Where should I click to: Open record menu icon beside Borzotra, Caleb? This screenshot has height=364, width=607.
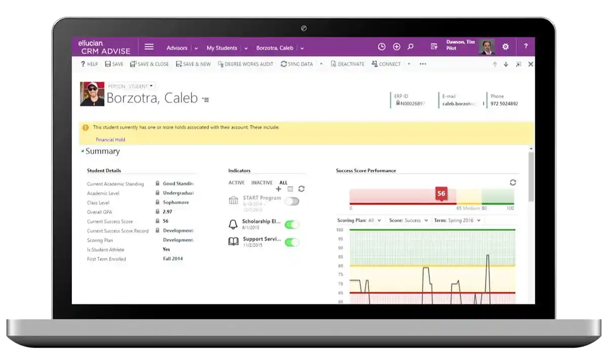(x=205, y=100)
